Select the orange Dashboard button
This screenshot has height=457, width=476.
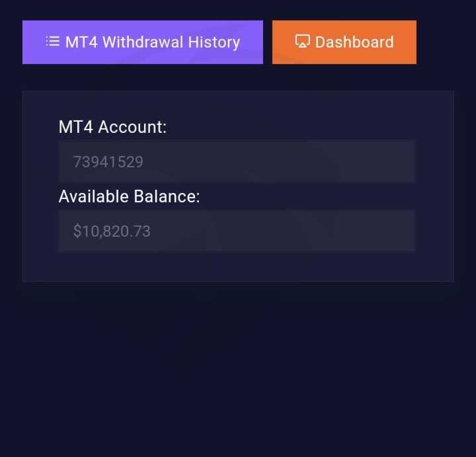pos(344,42)
